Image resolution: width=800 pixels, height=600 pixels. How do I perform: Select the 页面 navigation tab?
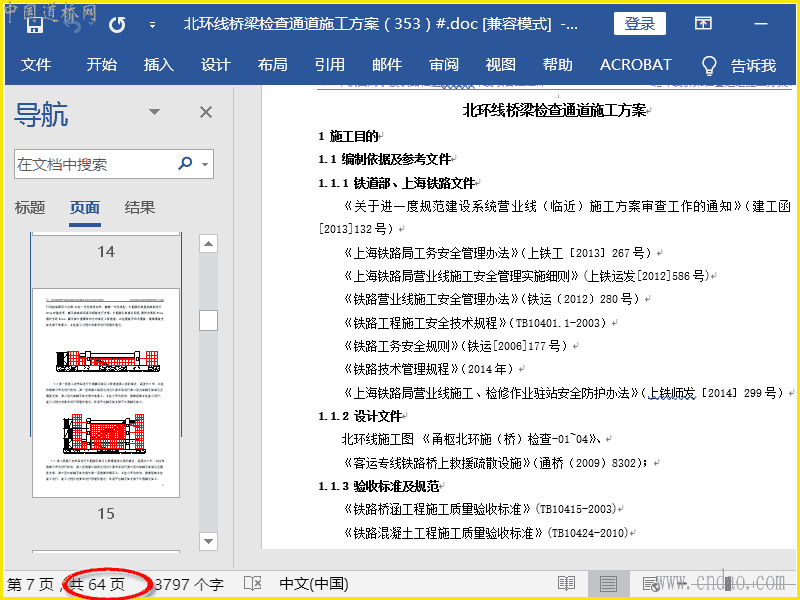[85, 208]
